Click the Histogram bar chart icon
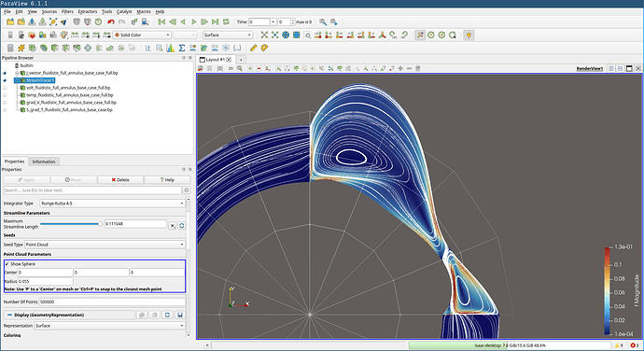This screenshot has height=351, width=644. [x=171, y=49]
